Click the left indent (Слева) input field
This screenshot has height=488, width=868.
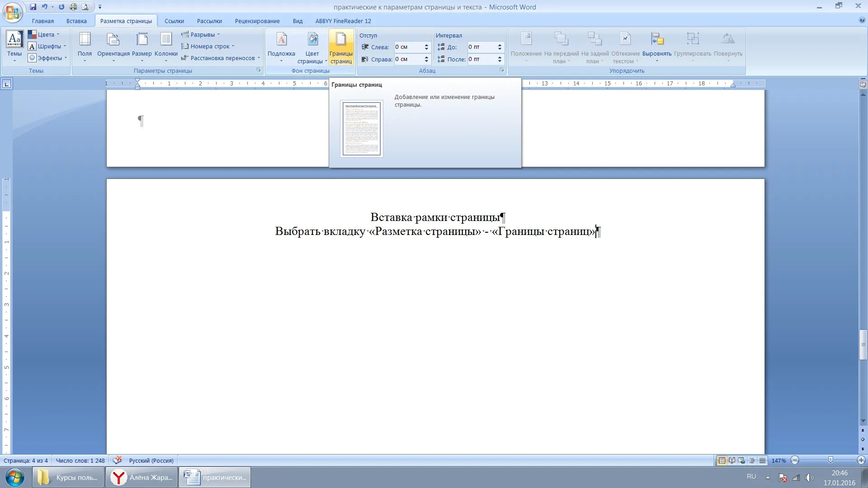tap(408, 47)
